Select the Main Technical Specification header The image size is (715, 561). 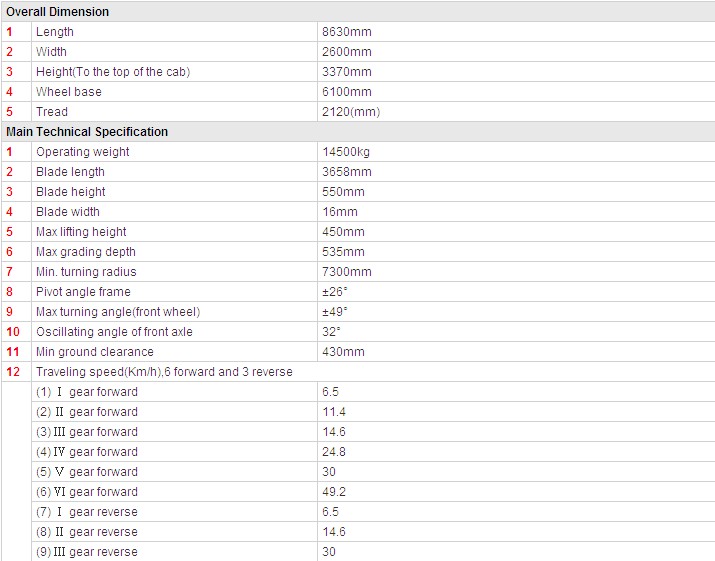click(x=87, y=132)
